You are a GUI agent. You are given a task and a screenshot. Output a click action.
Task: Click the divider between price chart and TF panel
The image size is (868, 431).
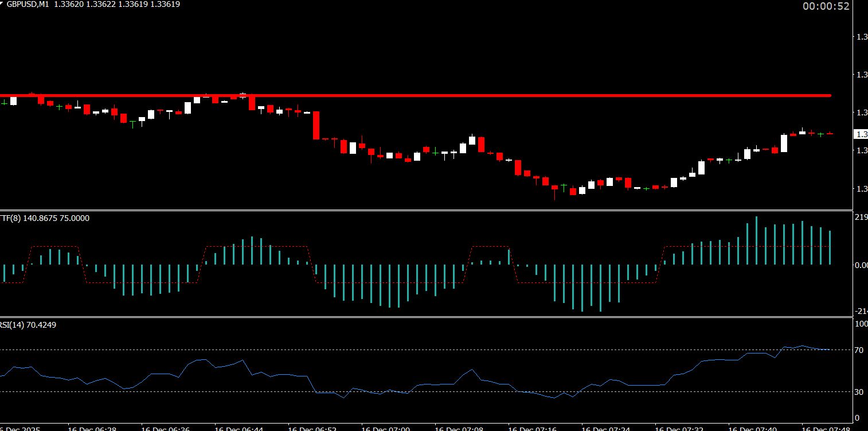[424, 210]
